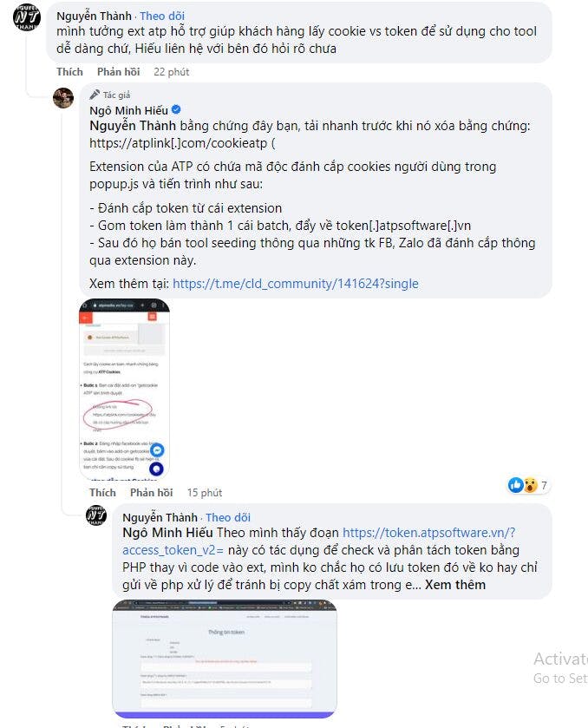Open the token.atpsoftware.vn link
The image size is (588, 728).
click(x=319, y=541)
